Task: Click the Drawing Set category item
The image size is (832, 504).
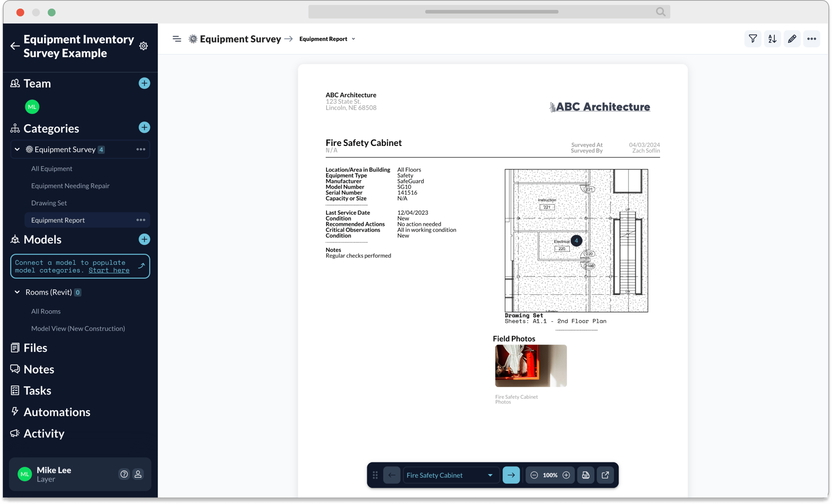Action: (49, 203)
